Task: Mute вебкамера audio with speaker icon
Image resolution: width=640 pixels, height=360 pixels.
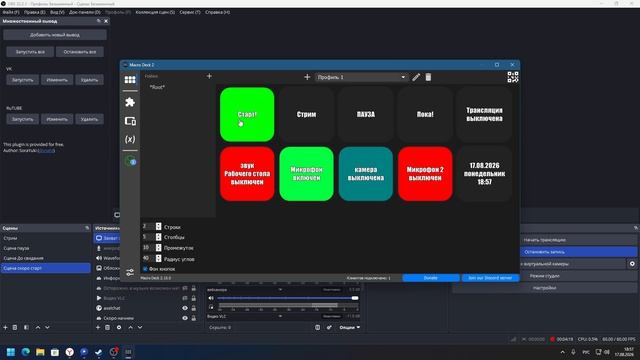Action: click(x=211, y=298)
